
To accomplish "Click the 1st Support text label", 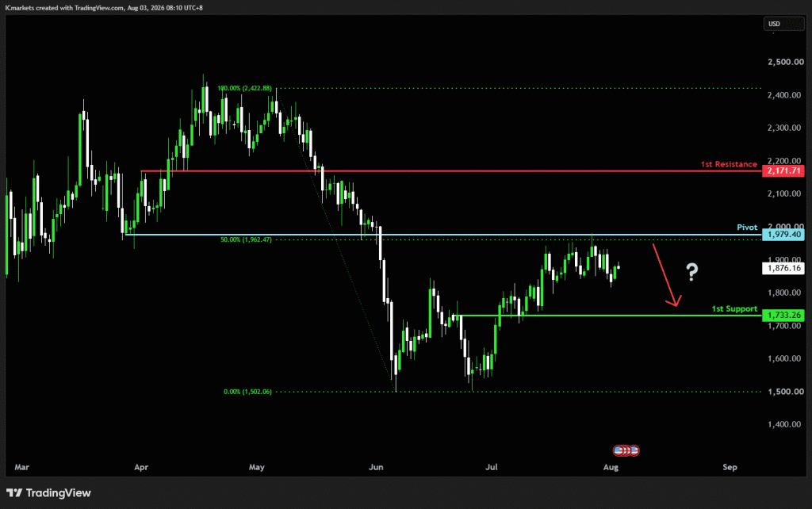I will pos(734,308).
